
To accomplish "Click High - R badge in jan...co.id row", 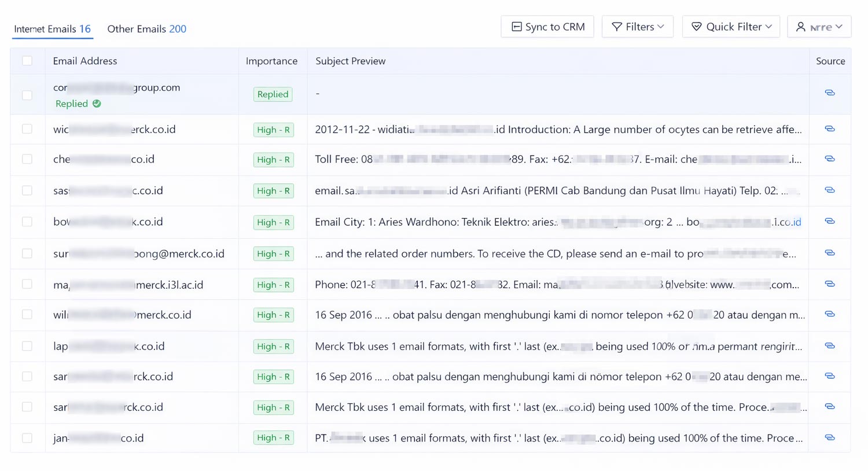I will coord(274,438).
